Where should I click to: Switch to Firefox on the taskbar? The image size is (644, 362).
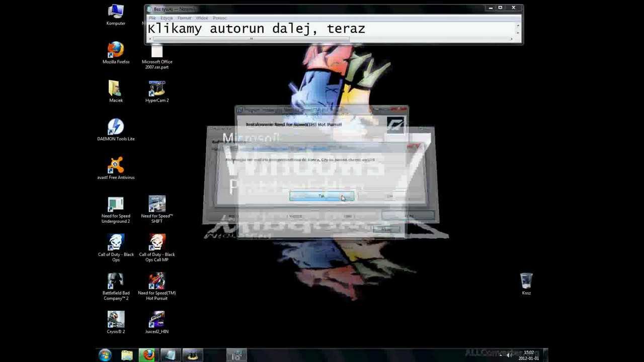[x=148, y=355]
